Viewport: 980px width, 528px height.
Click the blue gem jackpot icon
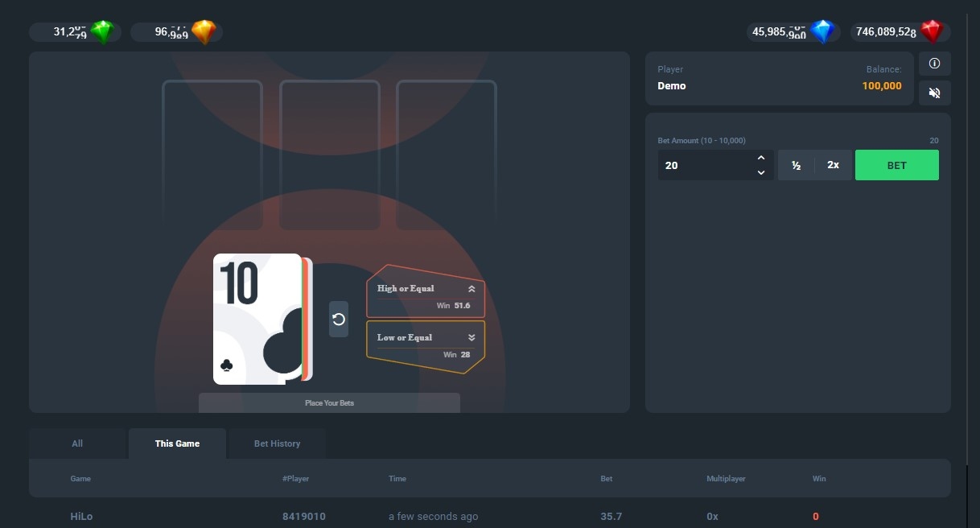(x=822, y=32)
